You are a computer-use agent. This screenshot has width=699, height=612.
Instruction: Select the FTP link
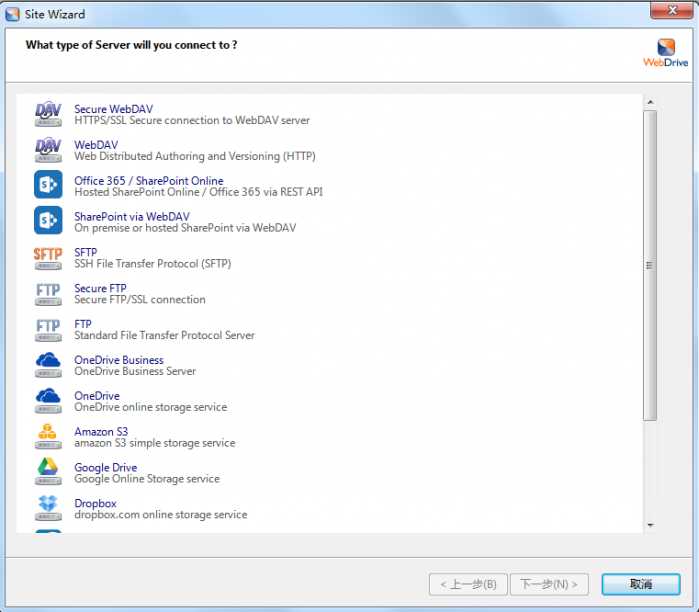[x=82, y=324]
